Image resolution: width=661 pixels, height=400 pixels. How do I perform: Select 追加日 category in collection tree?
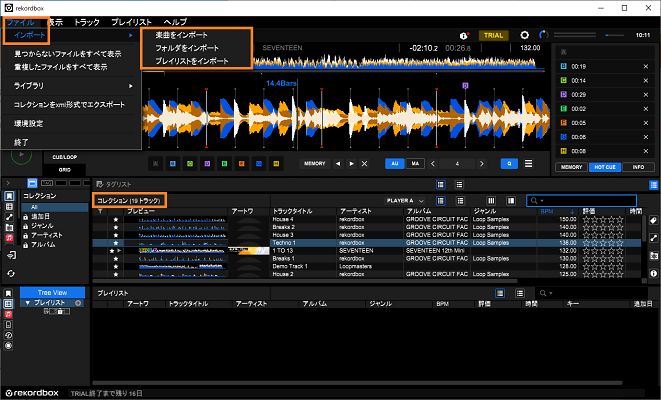coord(40,216)
